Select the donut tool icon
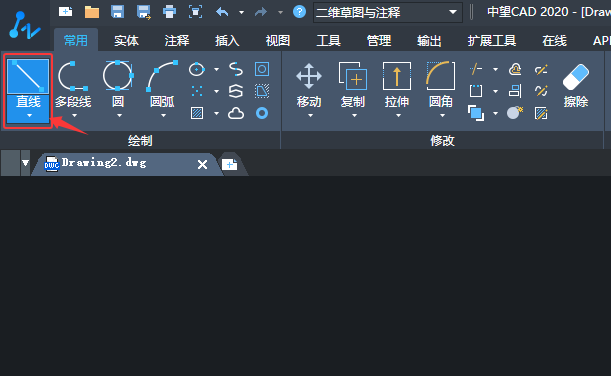This screenshot has width=611, height=376. (x=262, y=113)
